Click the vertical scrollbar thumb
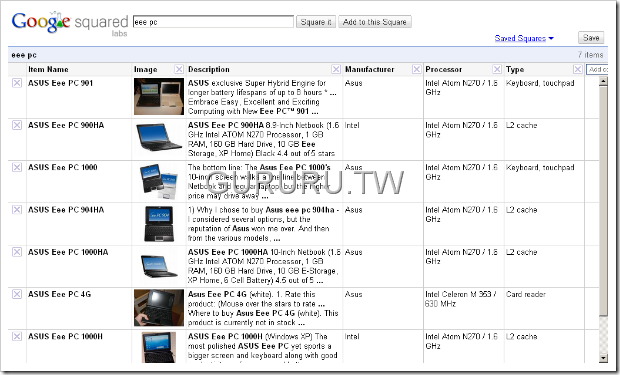 pyautogui.click(x=603, y=201)
